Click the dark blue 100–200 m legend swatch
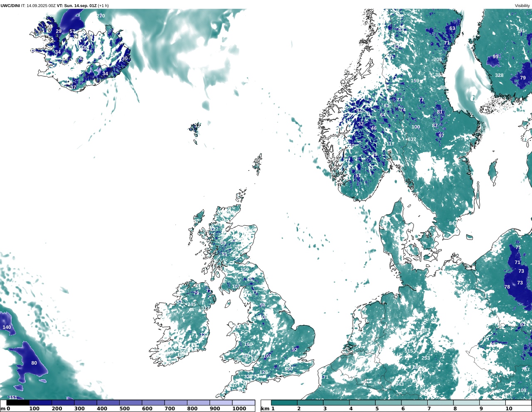This screenshot has width=532, height=412. coord(40,403)
